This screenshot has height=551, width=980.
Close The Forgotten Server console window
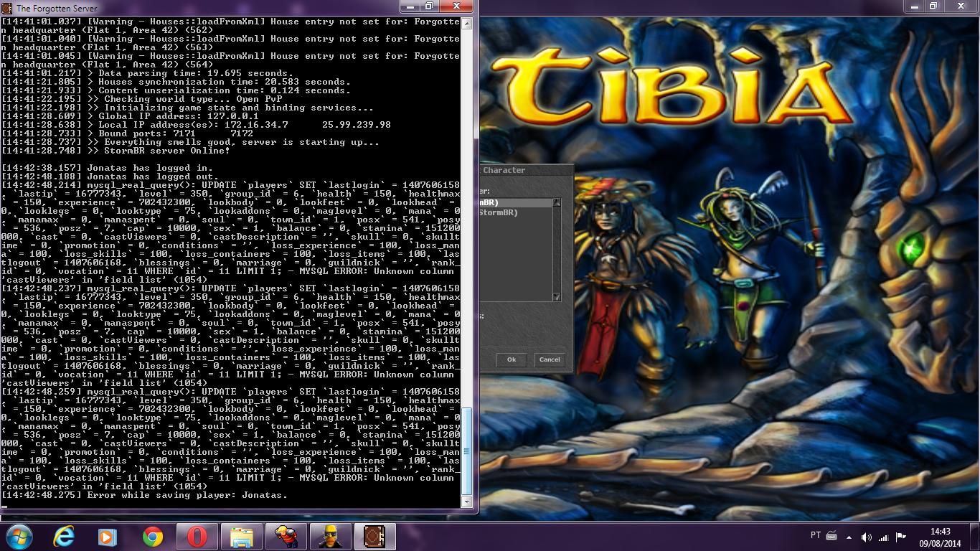pyautogui.click(x=456, y=6)
